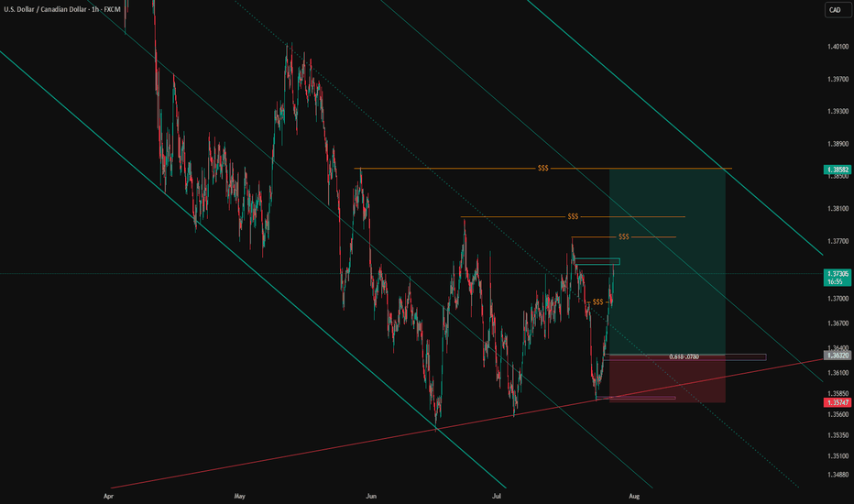Select the red stop-loss zone of the long position
The width and height of the screenshot is (854, 504).
click(667, 378)
